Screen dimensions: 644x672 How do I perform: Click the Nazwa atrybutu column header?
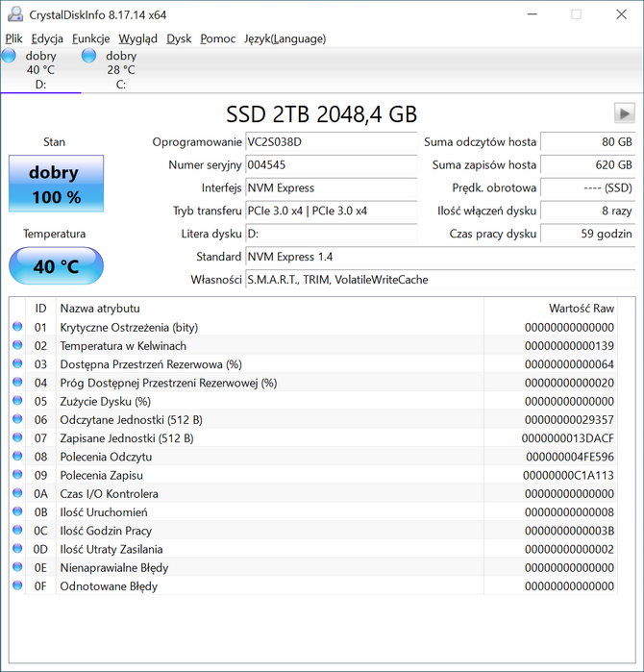pyautogui.click(x=270, y=309)
